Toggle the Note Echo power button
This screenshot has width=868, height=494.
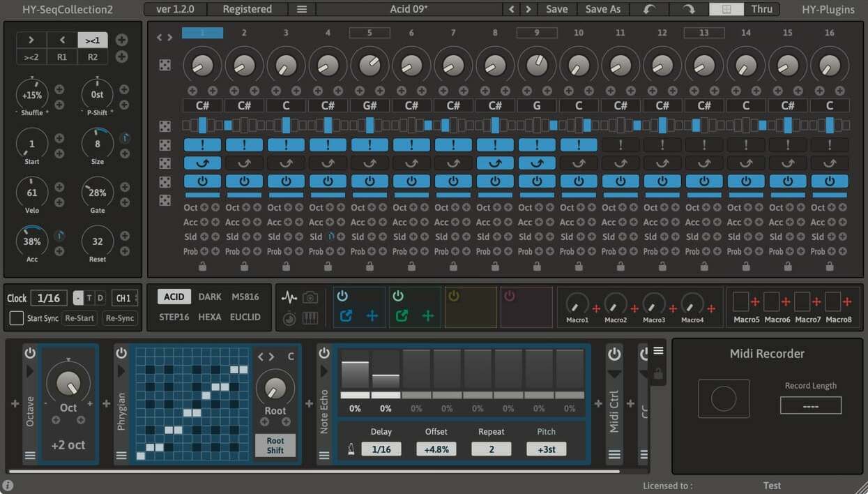pyautogui.click(x=323, y=353)
